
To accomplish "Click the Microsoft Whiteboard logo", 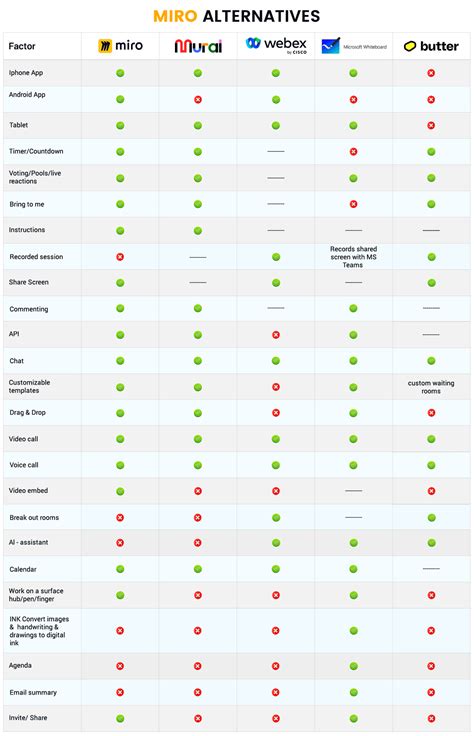I will [x=354, y=46].
